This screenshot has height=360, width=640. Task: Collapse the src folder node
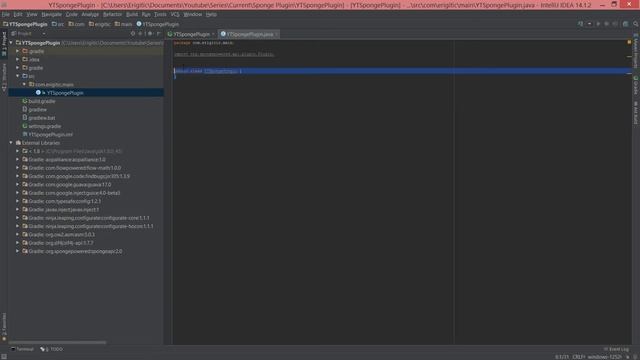tap(18, 76)
